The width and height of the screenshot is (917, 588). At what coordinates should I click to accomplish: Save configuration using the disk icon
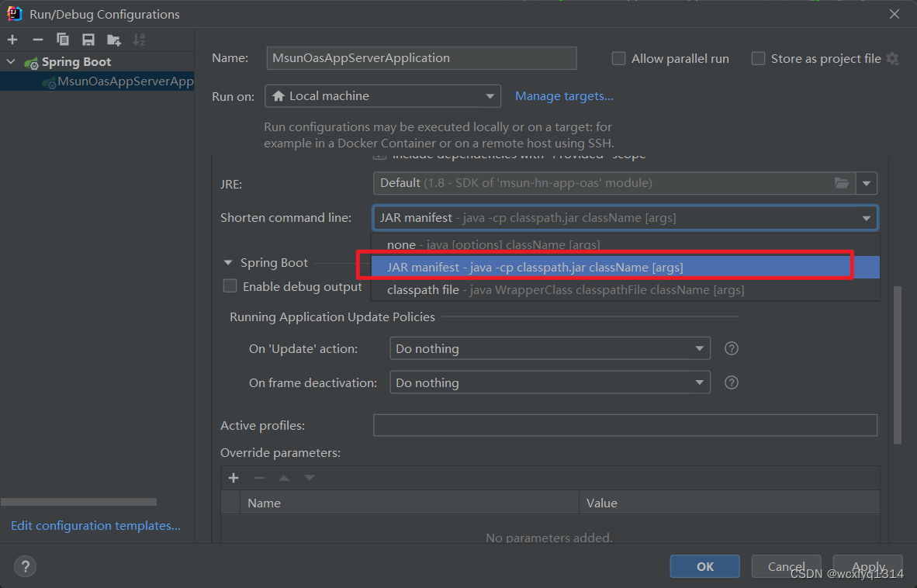click(88, 40)
